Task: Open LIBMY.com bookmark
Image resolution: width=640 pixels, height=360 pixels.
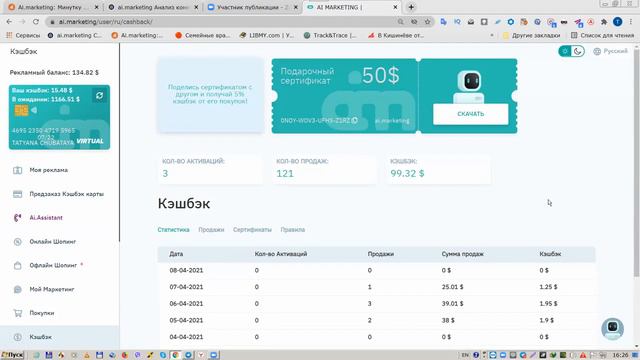Action: tap(267, 36)
